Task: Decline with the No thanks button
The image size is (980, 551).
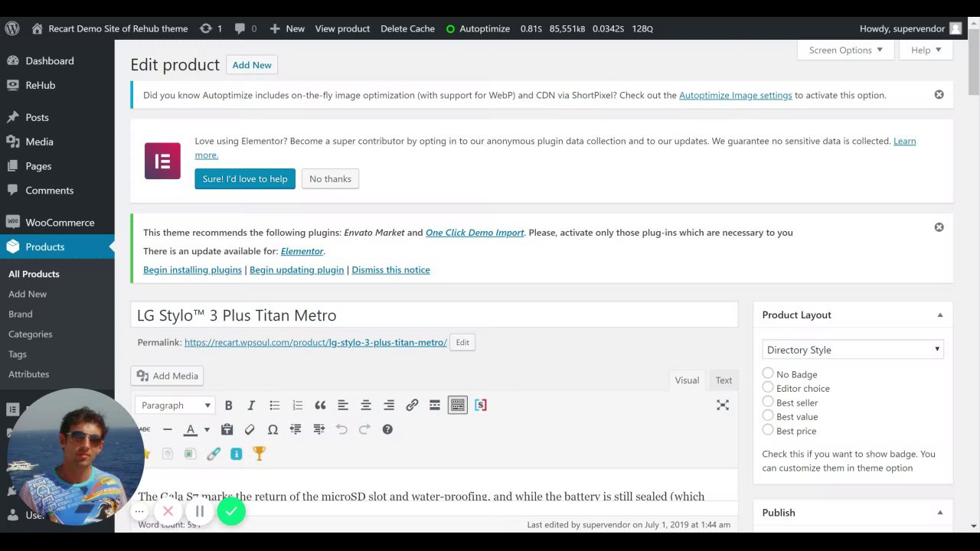Action: tap(330, 179)
